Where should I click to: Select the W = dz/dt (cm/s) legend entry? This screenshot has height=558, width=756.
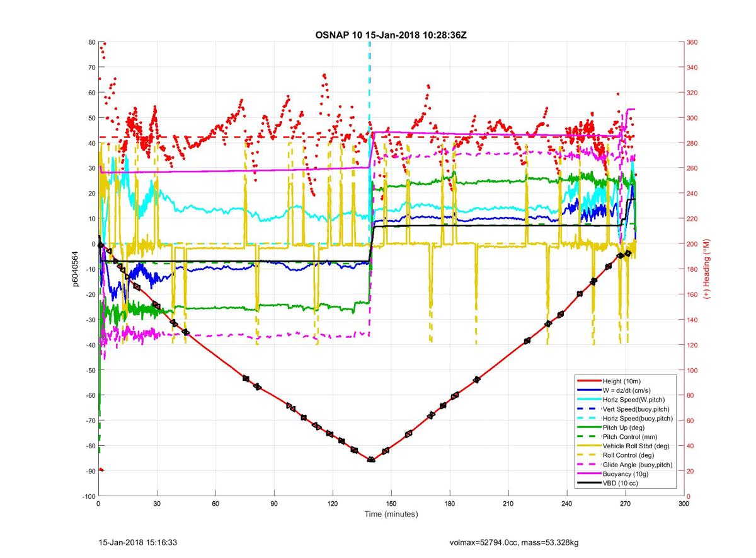tap(626, 390)
